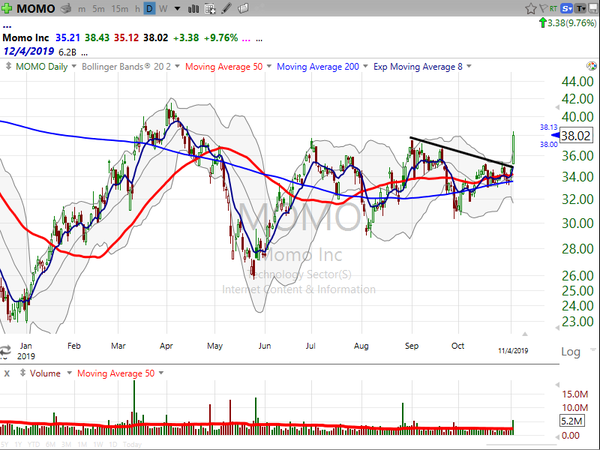The height and width of the screenshot is (450, 600).
Task: Click the add indicator table icon
Action: click(210, 8)
